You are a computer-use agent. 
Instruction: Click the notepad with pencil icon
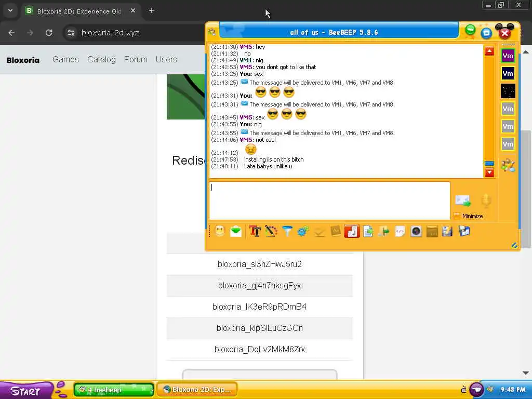click(x=447, y=231)
